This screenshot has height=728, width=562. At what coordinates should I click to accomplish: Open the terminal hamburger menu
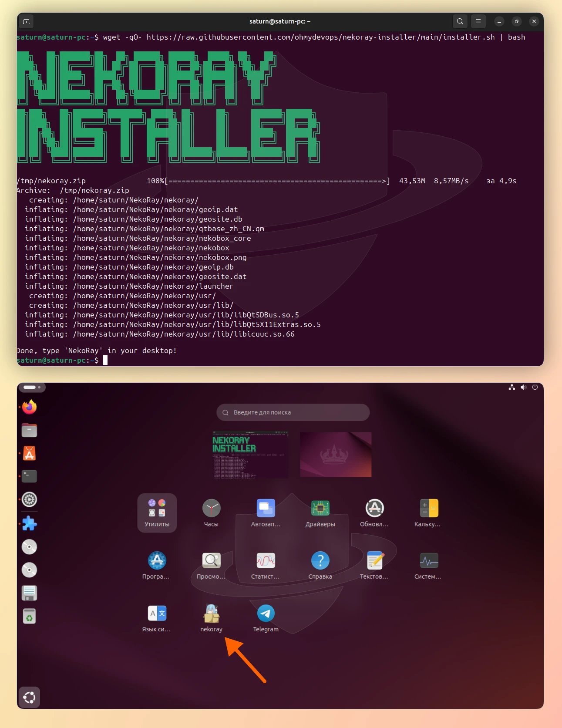(x=478, y=21)
